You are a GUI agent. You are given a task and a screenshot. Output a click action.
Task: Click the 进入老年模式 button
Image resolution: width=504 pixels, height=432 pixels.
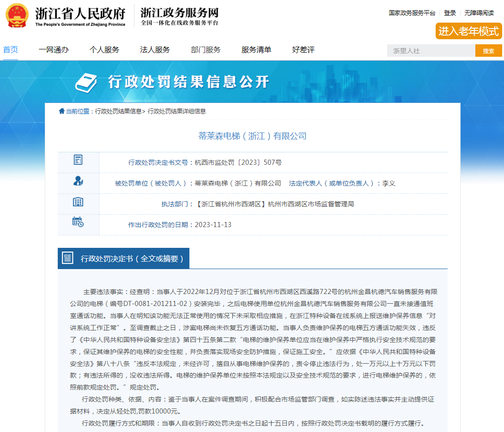pyautogui.click(x=468, y=31)
